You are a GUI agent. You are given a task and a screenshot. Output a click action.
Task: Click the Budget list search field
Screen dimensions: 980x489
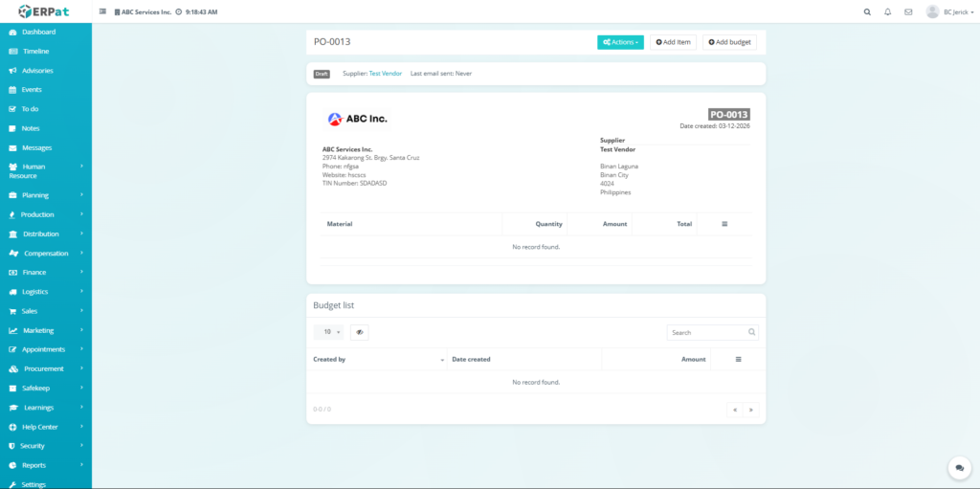click(706, 332)
